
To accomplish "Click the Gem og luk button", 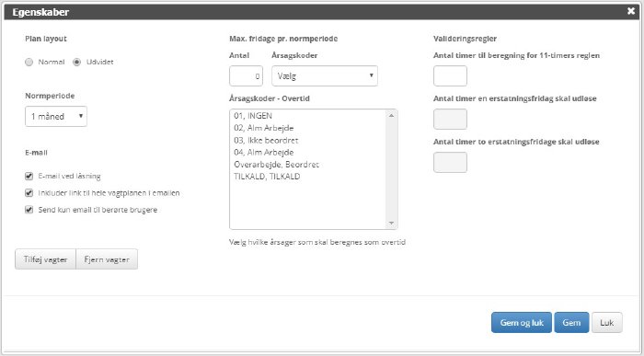I will pyautogui.click(x=522, y=322).
